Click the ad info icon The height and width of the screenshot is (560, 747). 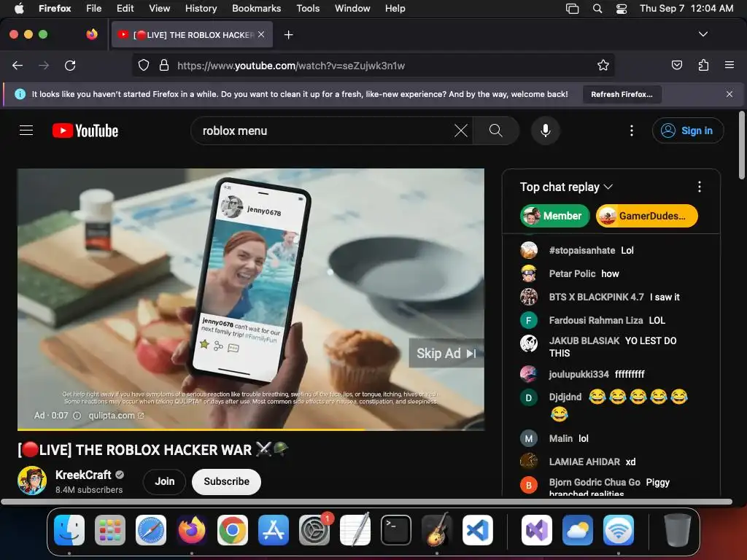pyautogui.click(x=77, y=416)
